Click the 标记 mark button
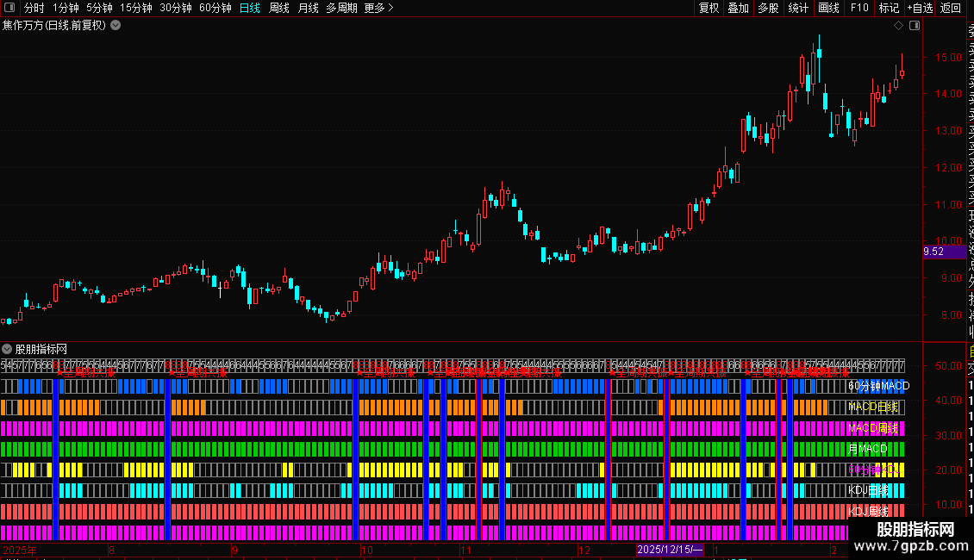974x560 pixels. [889, 8]
